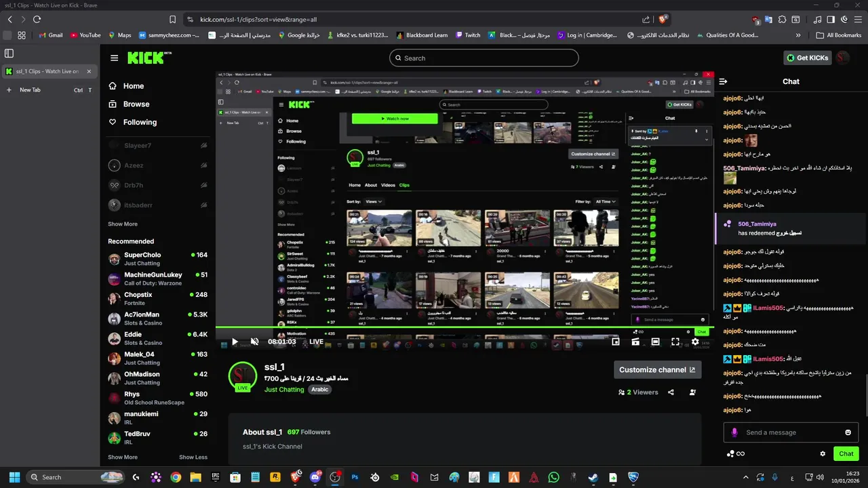Viewport: 868px width, 488px height.
Task: Play the live stream video
Action: [x=235, y=342]
